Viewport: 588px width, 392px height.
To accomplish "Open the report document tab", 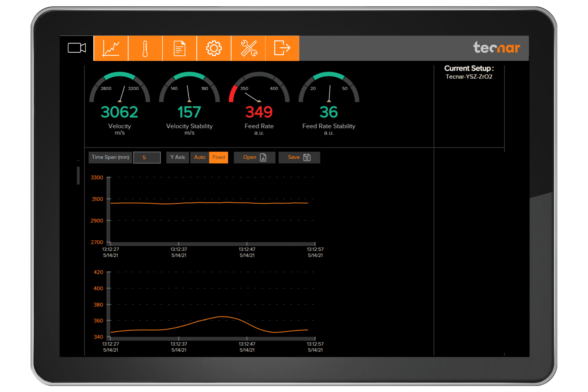I will click(x=179, y=48).
